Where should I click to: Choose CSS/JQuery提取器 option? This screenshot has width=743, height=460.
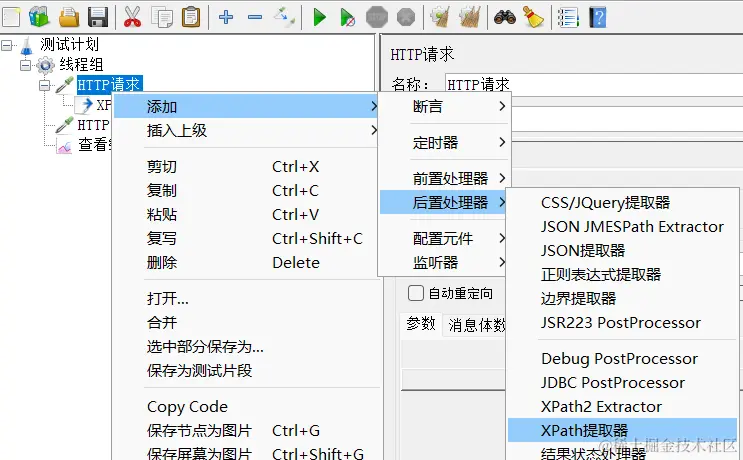pyautogui.click(x=622, y=202)
